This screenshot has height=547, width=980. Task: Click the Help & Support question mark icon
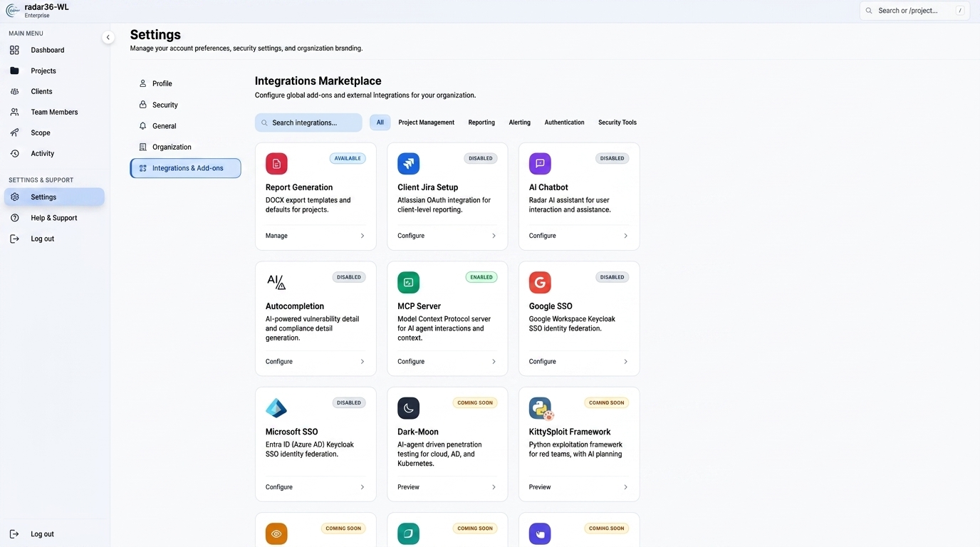[14, 218]
